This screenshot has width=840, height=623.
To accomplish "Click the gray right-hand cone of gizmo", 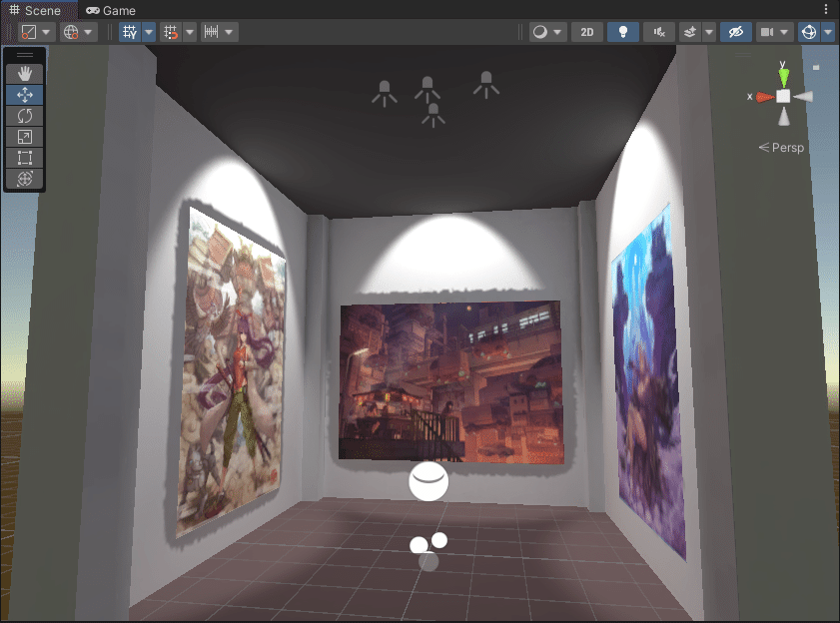I will (803, 97).
